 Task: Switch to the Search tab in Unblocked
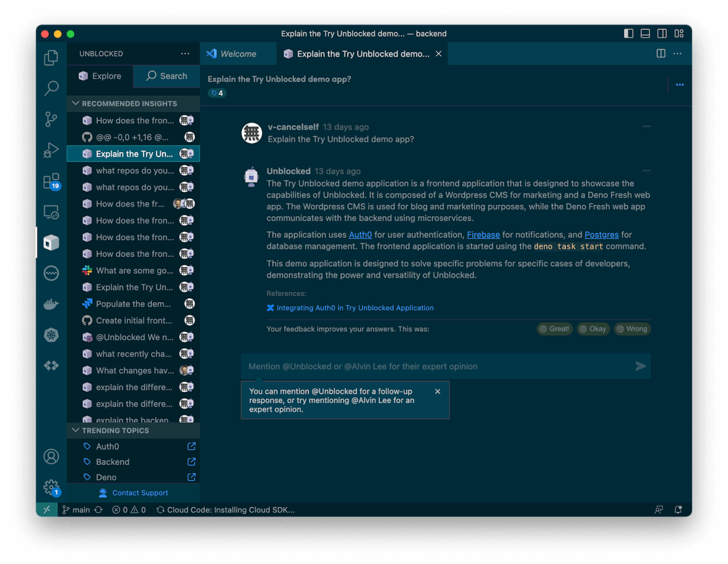[x=166, y=76]
